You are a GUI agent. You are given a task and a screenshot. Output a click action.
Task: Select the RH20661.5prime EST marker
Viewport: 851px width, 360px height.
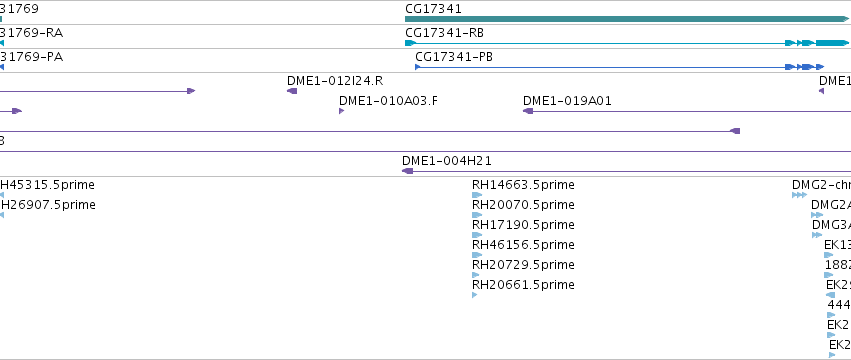click(475, 295)
